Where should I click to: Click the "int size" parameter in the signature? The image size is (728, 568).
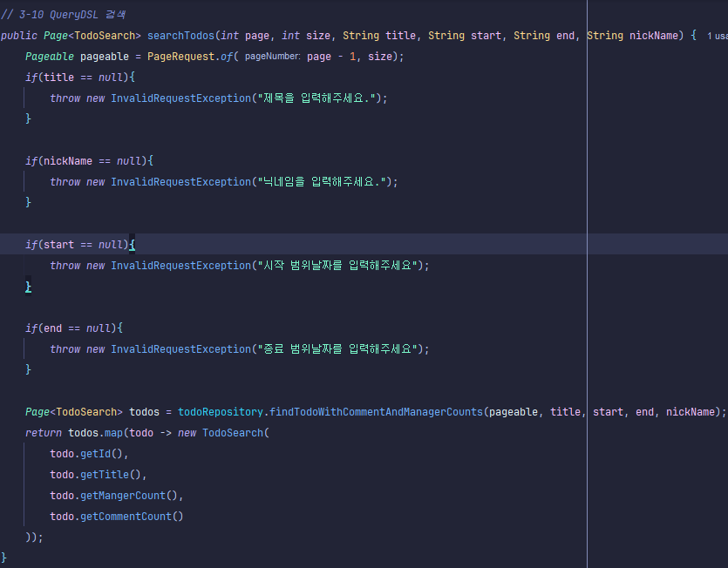click(306, 36)
